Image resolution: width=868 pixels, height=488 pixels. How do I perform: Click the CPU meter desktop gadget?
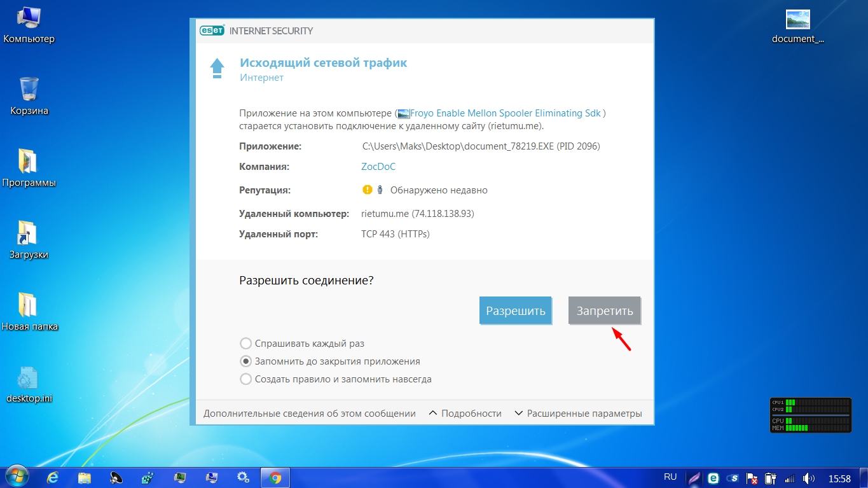810,415
